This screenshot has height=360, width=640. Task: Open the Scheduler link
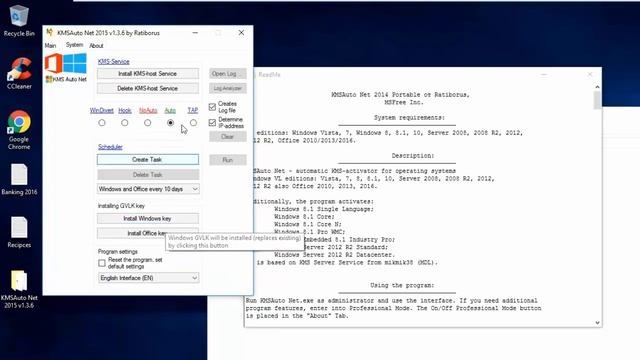(110, 147)
